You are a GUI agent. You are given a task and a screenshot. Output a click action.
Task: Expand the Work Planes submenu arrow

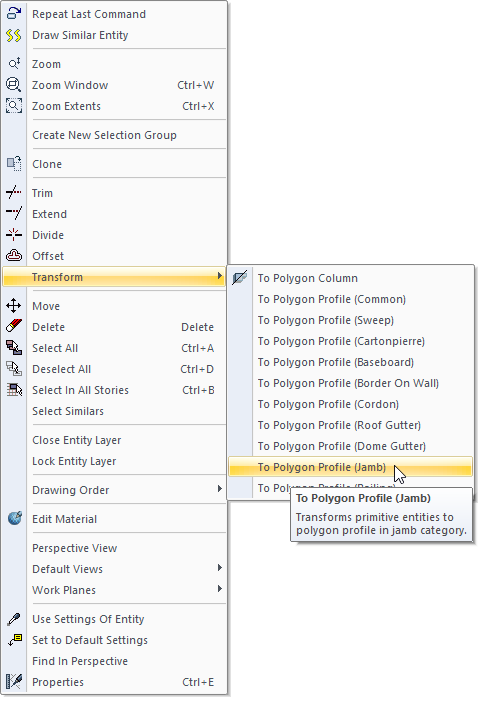pos(220,589)
